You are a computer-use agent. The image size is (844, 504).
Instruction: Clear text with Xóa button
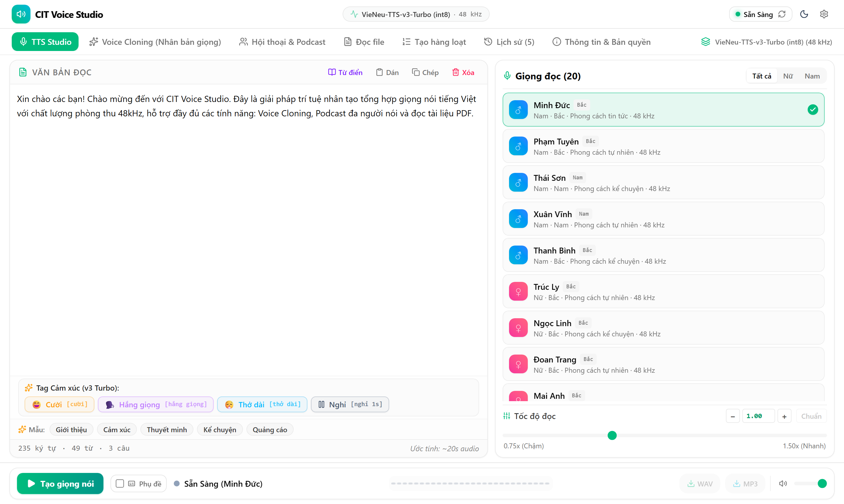(463, 72)
